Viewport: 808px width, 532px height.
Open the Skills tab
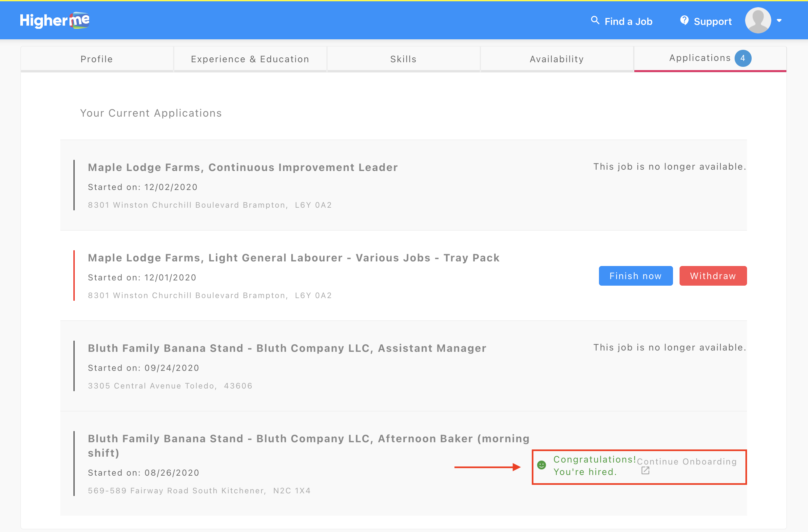pyautogui.click(x=403, y=59)
